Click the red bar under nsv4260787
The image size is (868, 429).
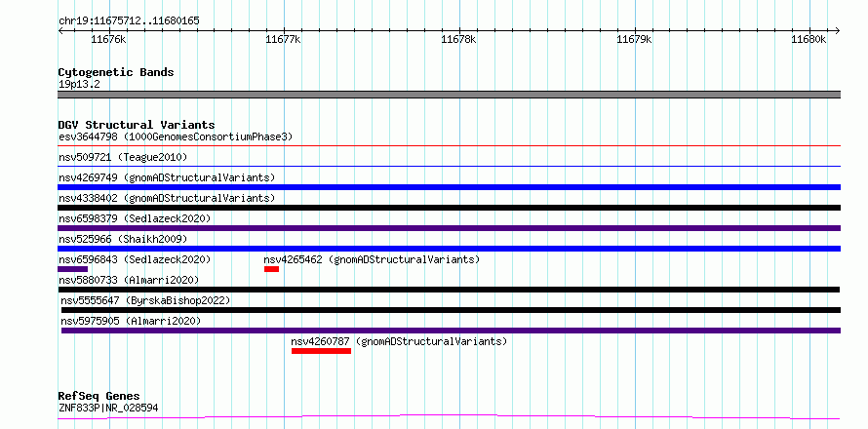[x=321, y=351]
